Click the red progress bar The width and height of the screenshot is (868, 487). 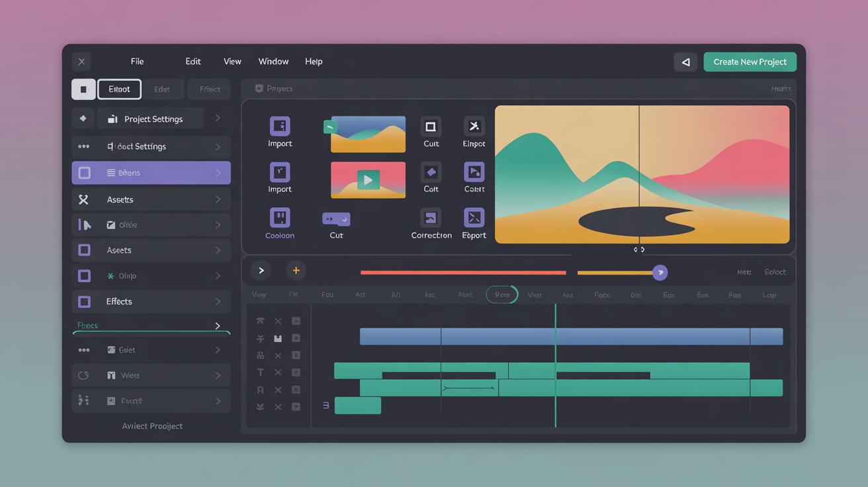[x=463, y=272]
